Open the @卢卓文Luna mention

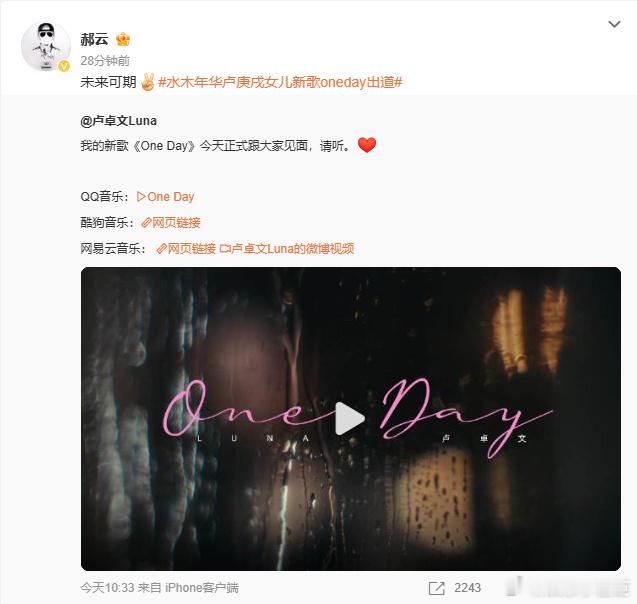point(119,121)
